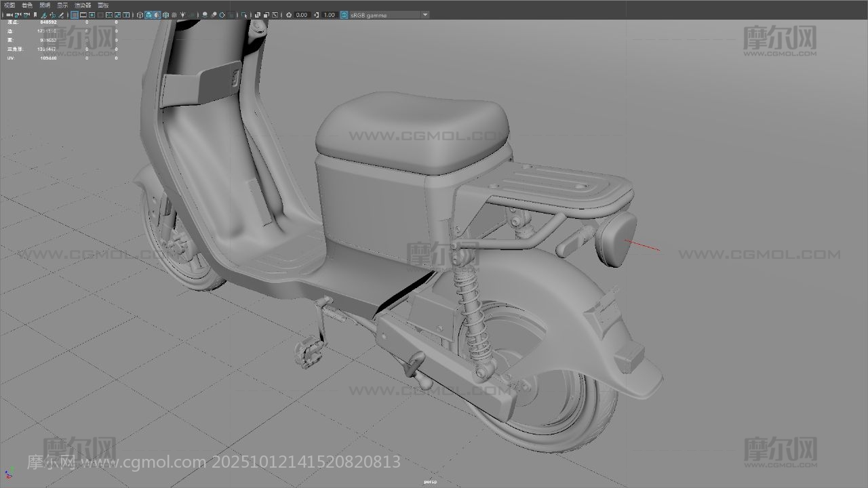Click the isolate select icon
This screenshot has height=488, width=868.
coord(245,14)
